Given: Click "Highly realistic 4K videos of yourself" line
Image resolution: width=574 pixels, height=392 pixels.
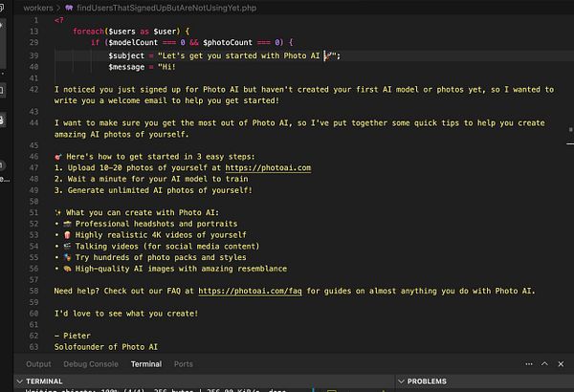Looking at the screenshot, I should click(161, 235).
